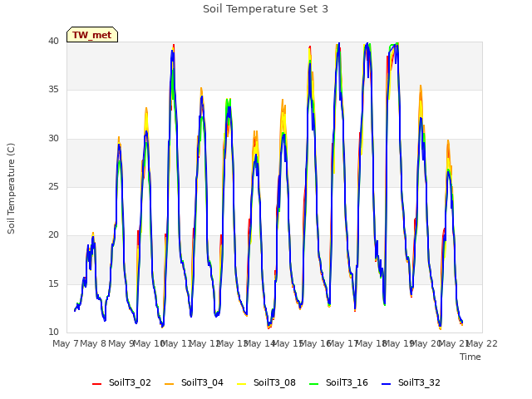532x399 pixels.
Task: Click the 10 y-axis tick label
Action: (x=53, y=332)
